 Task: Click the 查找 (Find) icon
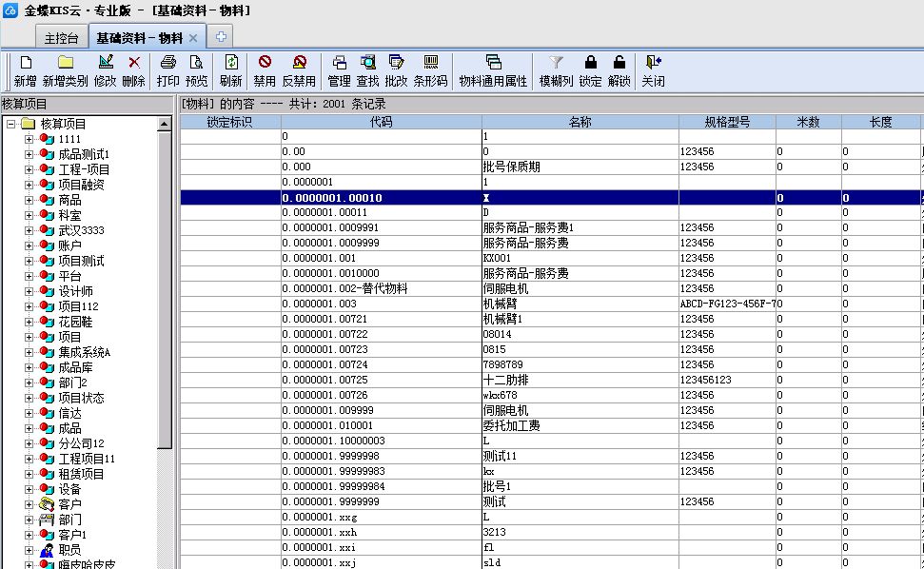pos(367,62)
